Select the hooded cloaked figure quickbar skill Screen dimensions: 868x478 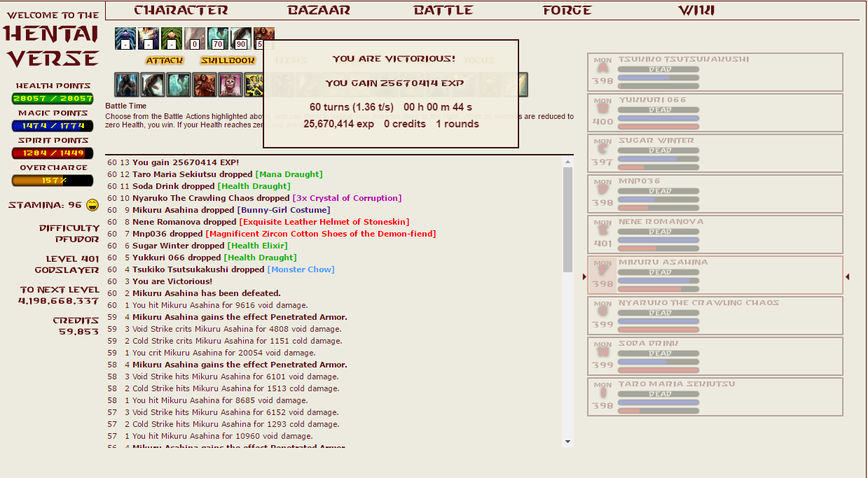tap(127, 85)
